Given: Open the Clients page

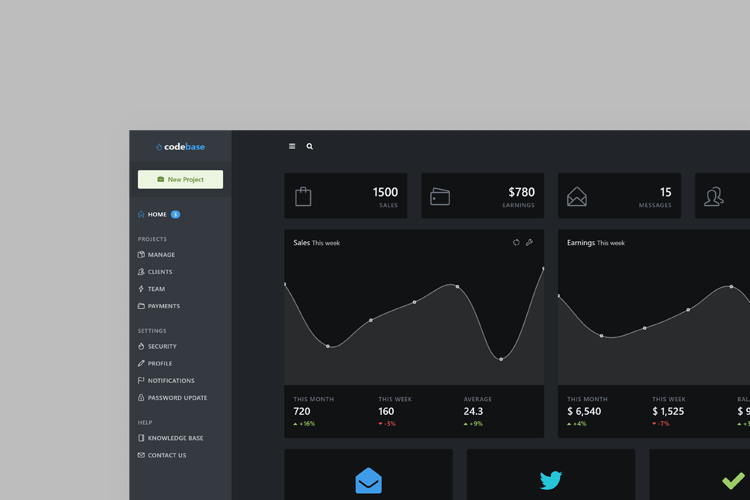Looking at the screenshot, I should pyautogui.click(x=160, y=272).
